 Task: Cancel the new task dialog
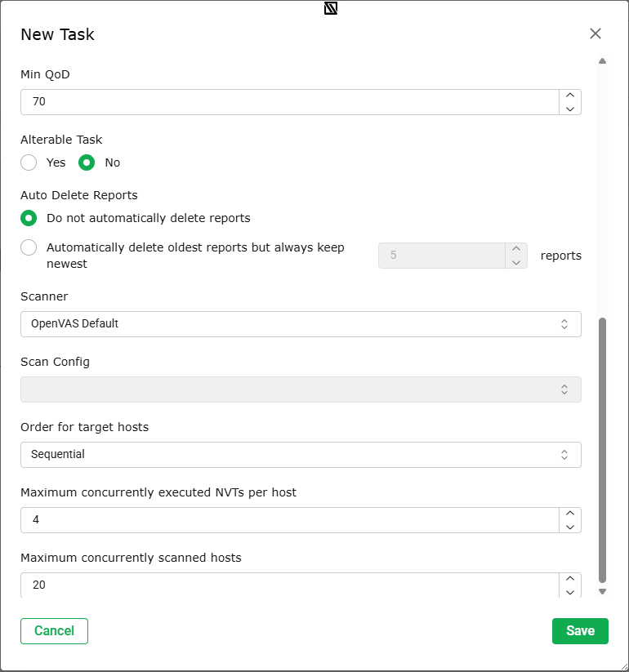coord(54,631)
